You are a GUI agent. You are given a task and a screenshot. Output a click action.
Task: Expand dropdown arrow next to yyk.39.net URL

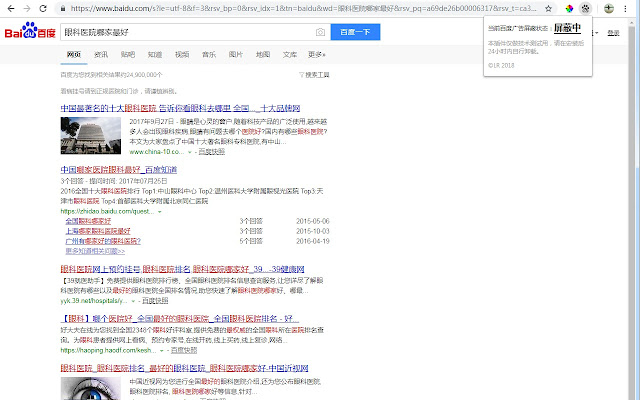133,301
